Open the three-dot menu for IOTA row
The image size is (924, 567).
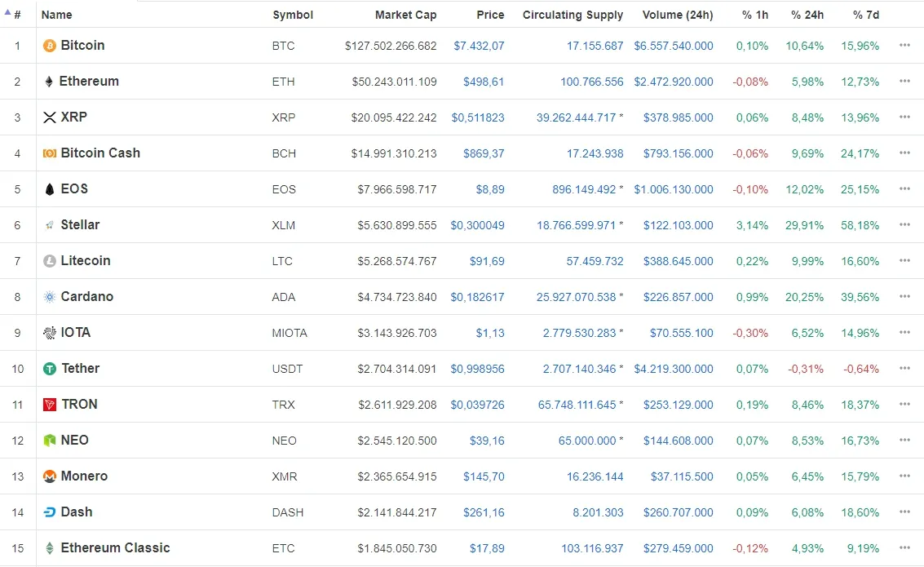tap(904, 332)
